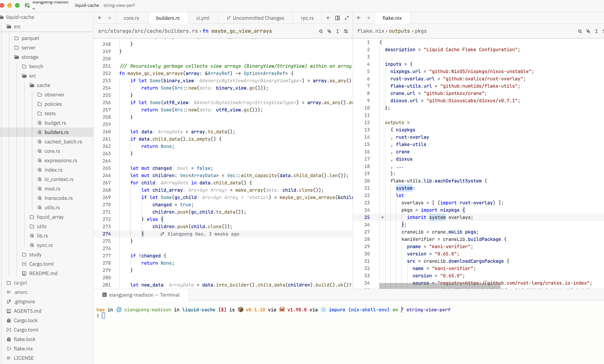
Task: Go back in left pane navigation
Action: point(100,18)
